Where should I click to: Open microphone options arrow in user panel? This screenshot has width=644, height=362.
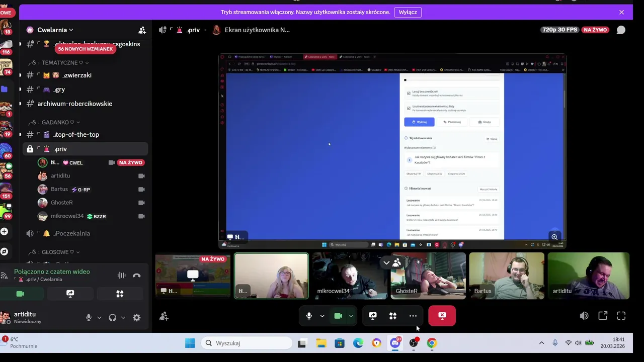[99, 318]
